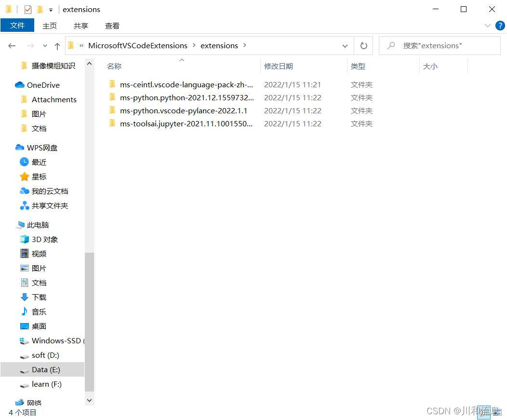507x420 pixels.
Task: Select OneDrive in navigation pane
Action: coord(43,85)
